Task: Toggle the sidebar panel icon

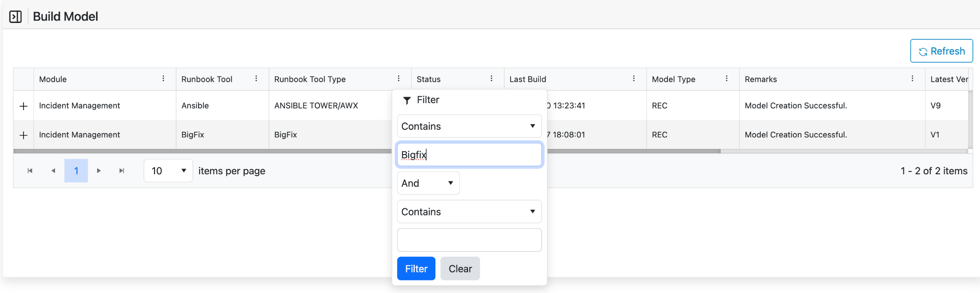Action: [x=15, y=17]
